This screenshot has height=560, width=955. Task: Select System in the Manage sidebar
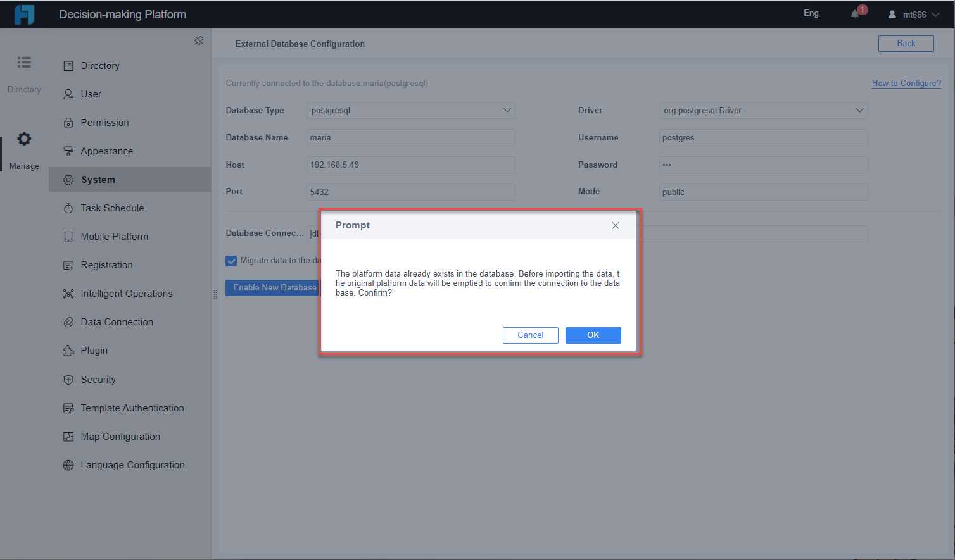point(100,179)
